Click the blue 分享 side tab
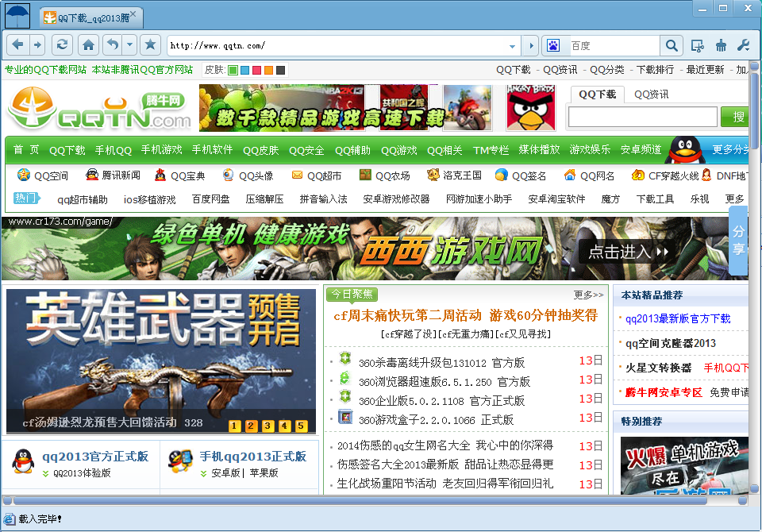The height and width of the screenshot is (532, 762). pos(738,241)
